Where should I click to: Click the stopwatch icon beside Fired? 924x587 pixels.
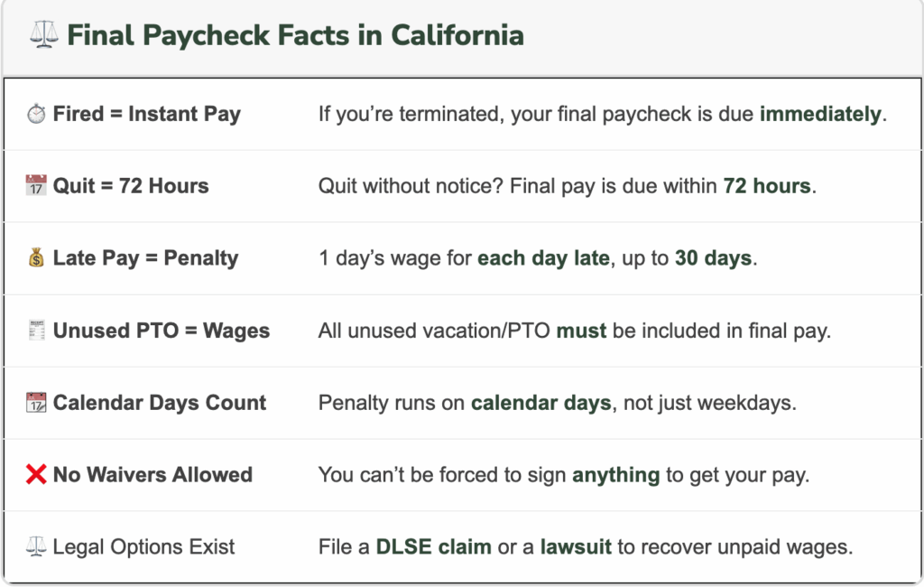coord(36,114)
